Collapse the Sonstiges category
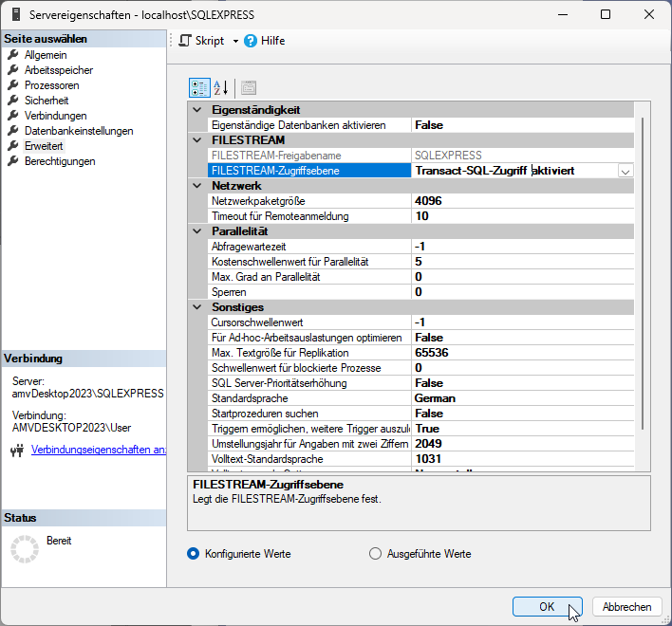 (x=197, y=307)
